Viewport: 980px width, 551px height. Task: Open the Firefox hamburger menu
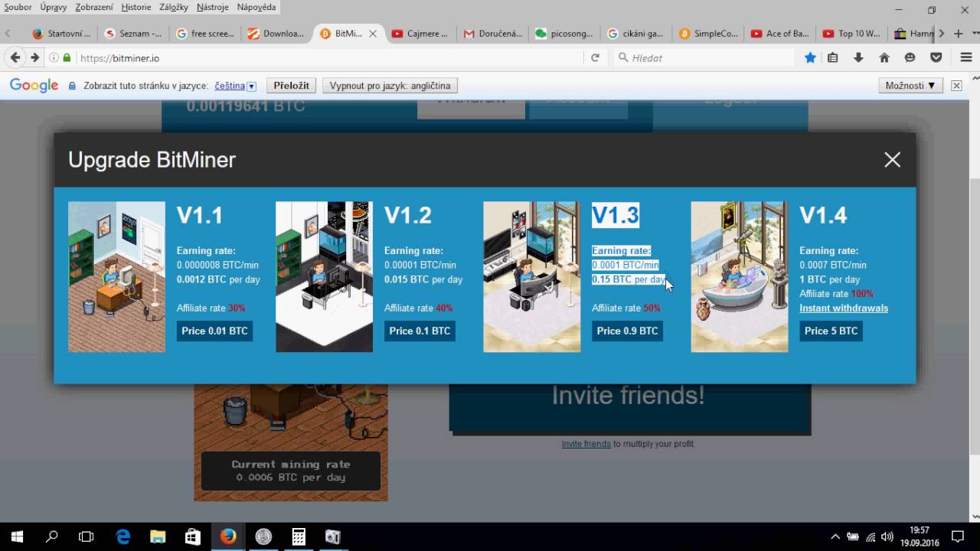coord(966,57)
